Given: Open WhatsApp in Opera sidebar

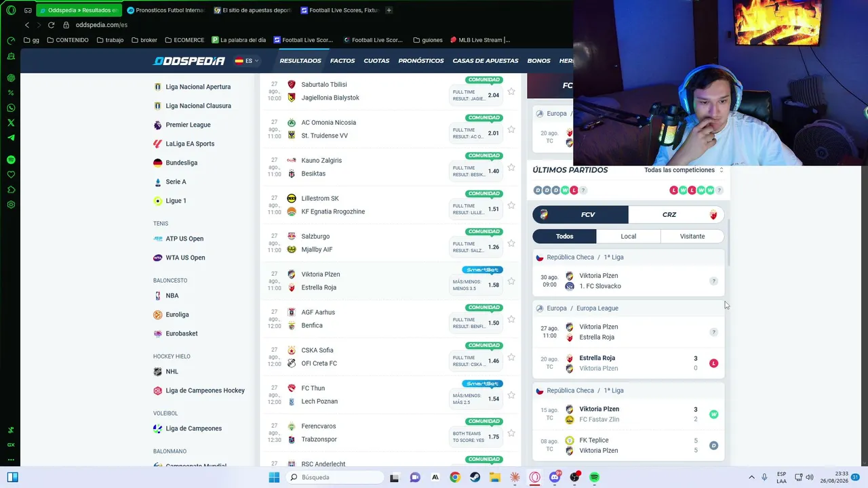Looking at the screenshot, I should [11, 108].
